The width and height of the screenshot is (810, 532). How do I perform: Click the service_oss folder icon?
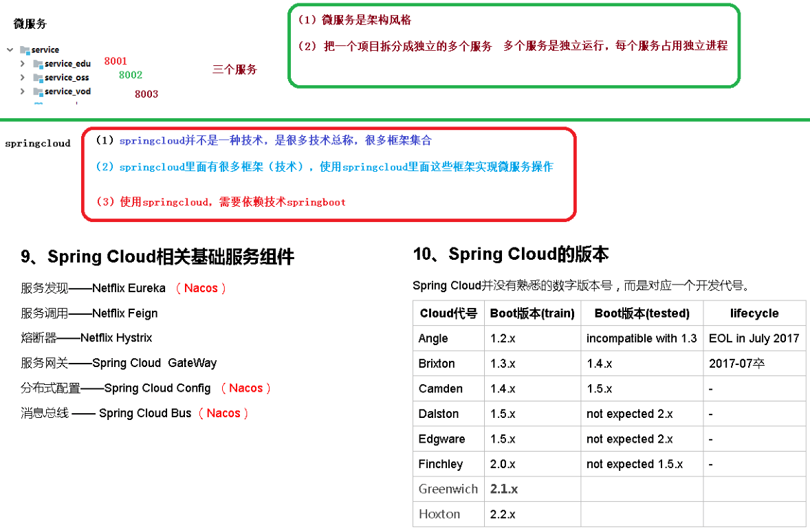[38, 78]
